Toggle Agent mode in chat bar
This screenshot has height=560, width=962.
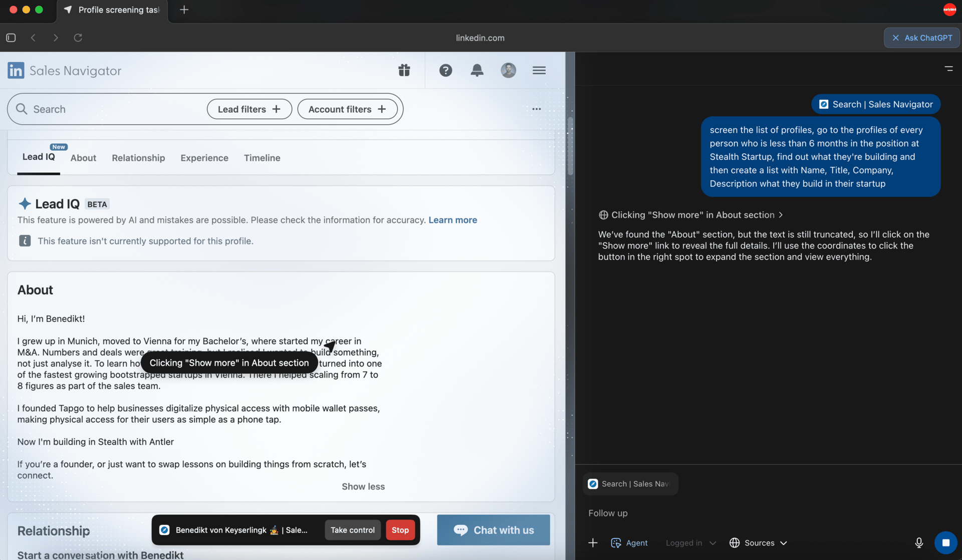[629, 543]
